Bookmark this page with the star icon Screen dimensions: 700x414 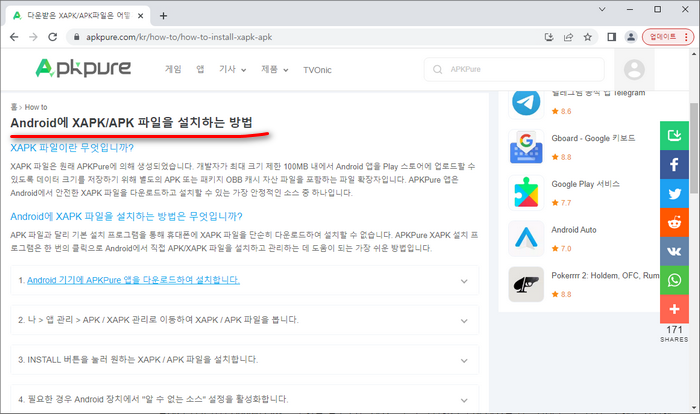pyautogui.click(x=588, y=37)
